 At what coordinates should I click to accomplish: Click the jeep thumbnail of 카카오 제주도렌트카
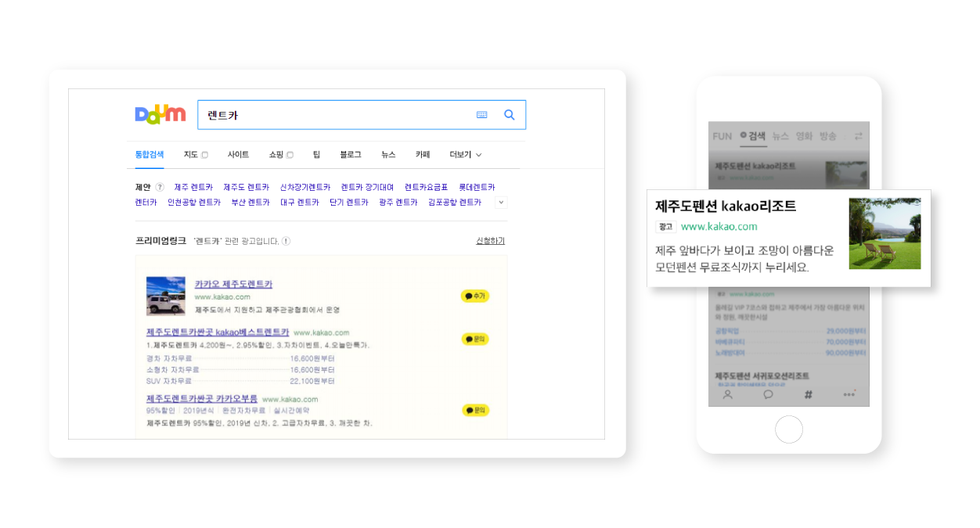click(x=166, y=296)
